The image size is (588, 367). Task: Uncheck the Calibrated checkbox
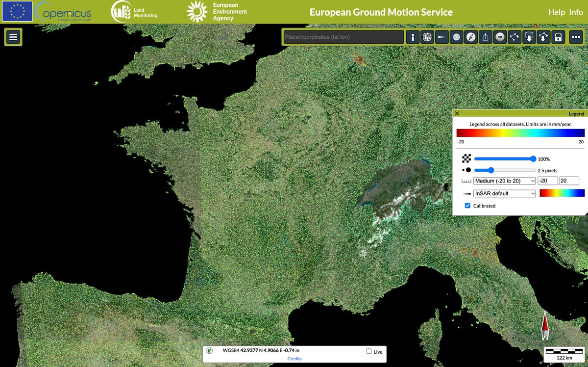pos(467,206)
